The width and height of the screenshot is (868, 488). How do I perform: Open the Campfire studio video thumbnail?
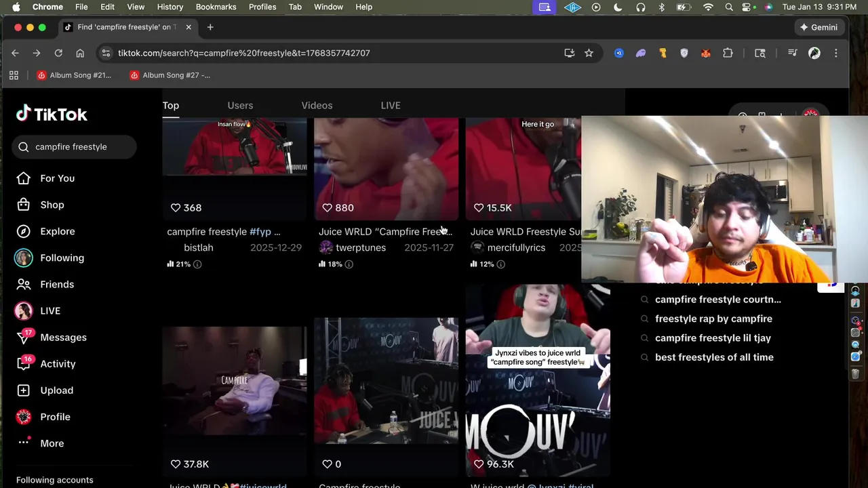coord(235,381)
